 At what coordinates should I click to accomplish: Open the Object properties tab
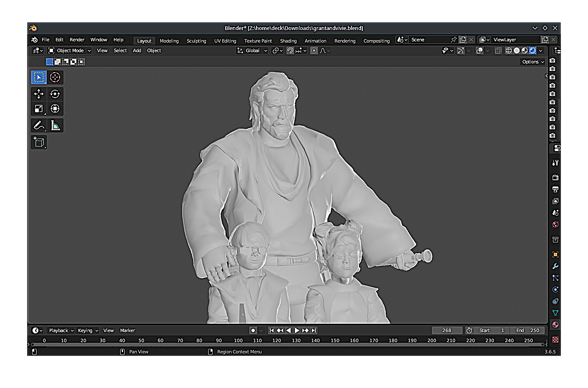pos(555,254)
